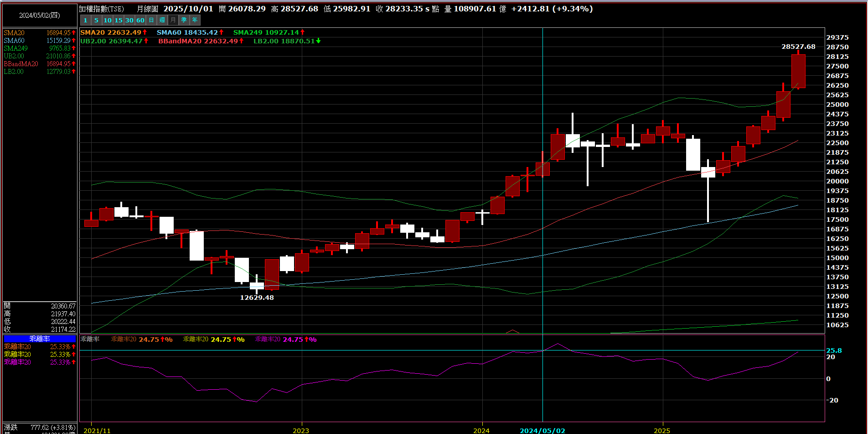
Task: Select the monthly (月) chart button
Action: pyautogui.click(x=173, y=20)
